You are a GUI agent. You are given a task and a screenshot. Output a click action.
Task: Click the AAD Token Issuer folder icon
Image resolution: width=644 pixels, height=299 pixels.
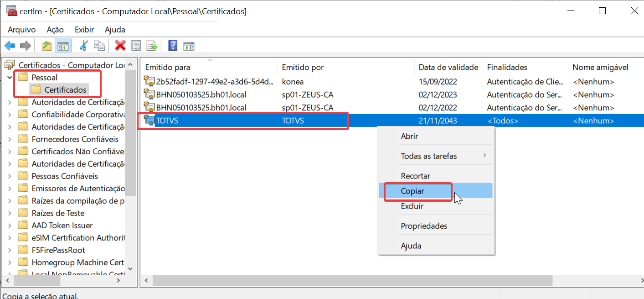tap(23, 226)
